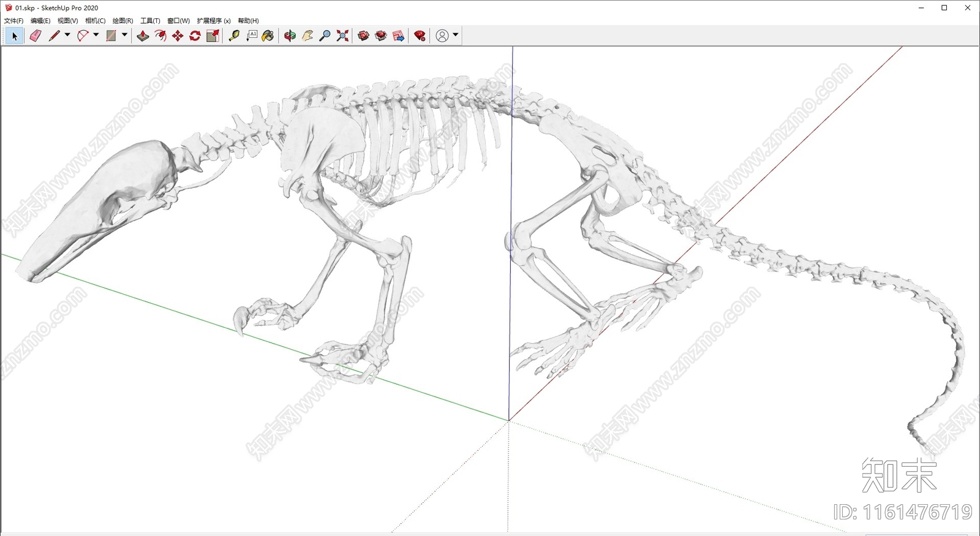The width and height of the screenshot is (980, 536).
Task: Close the SketchUp window
Action: point(968,8)
